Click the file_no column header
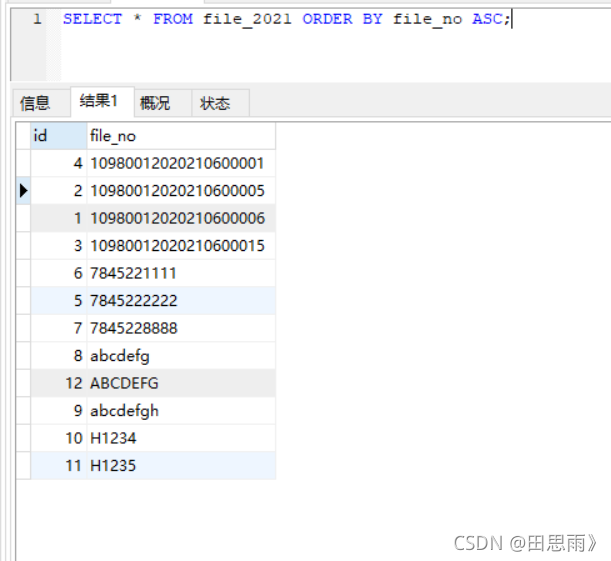Image resolution: width=611 pixels, height=561 pixels. coord(181,136)
